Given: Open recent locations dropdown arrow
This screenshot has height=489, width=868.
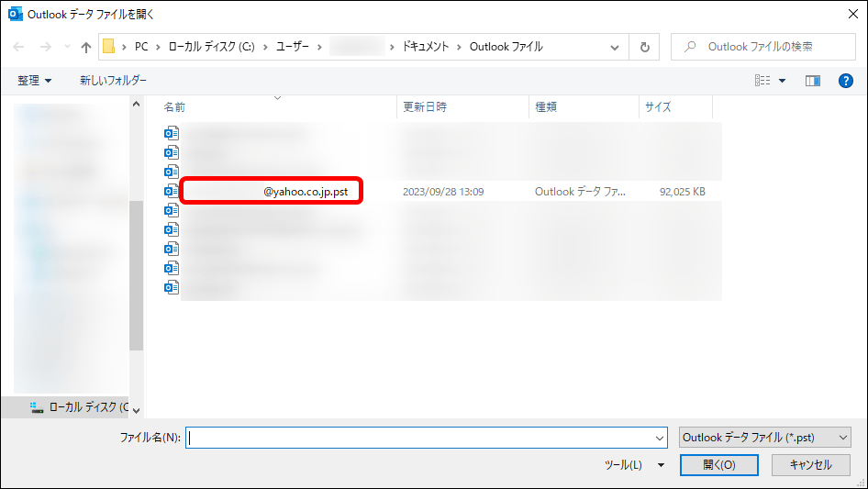Looking at the screenshot, I should point(67,47).
